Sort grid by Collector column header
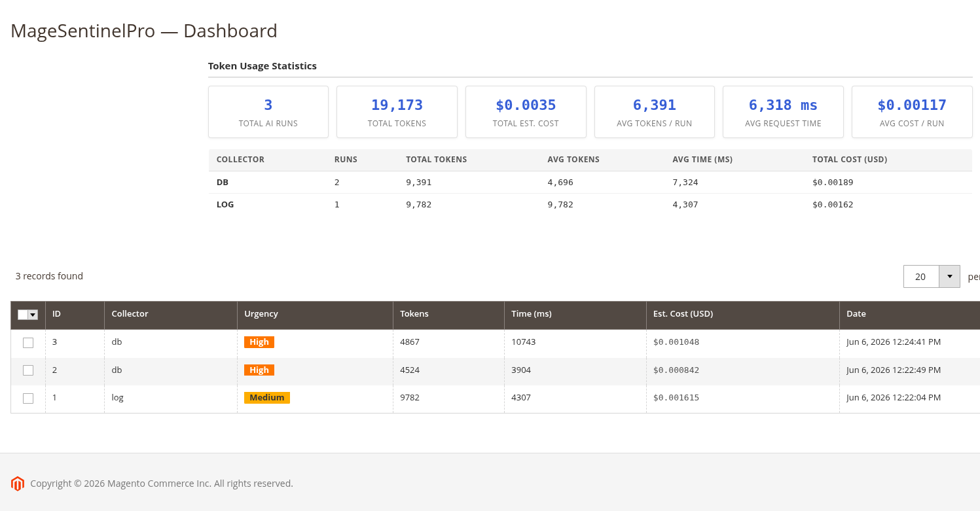Screen dimensions: 980x511 [171, 314]
